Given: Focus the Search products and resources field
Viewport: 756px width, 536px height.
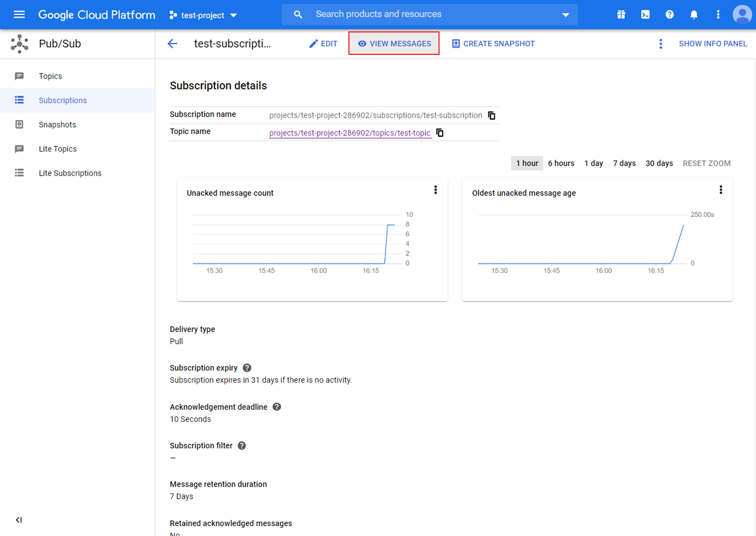Looking at the screenshot, I should pyautogui.click(x=429, y=14).
